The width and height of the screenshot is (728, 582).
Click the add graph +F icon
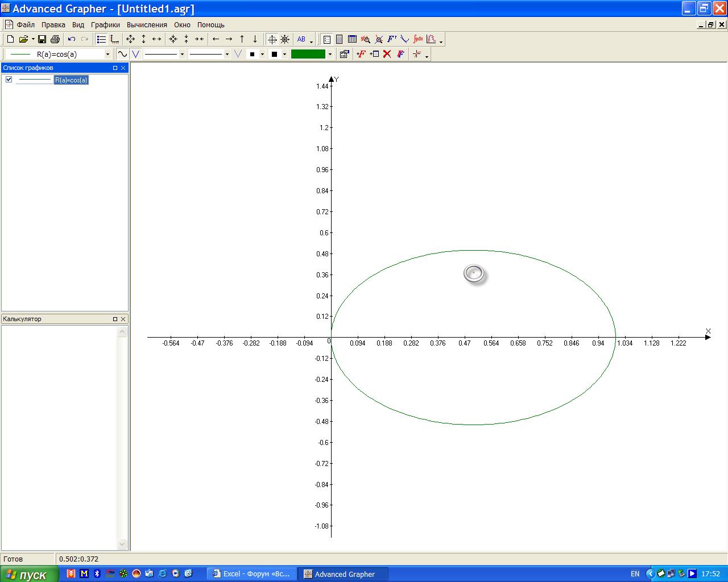click(361, 54)
